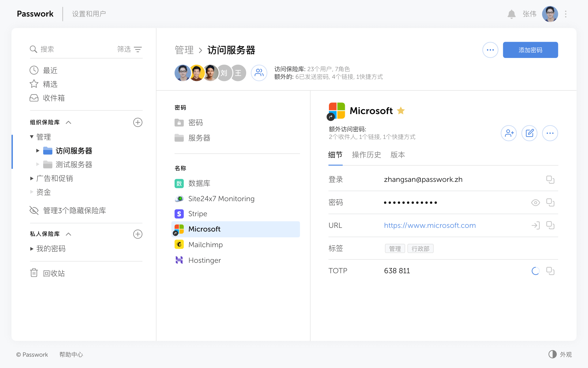Image resolution: width=588 pixels, height=368 pixels.
Task: Add a new 私人保险库 vault
Action: pos(138,234)
